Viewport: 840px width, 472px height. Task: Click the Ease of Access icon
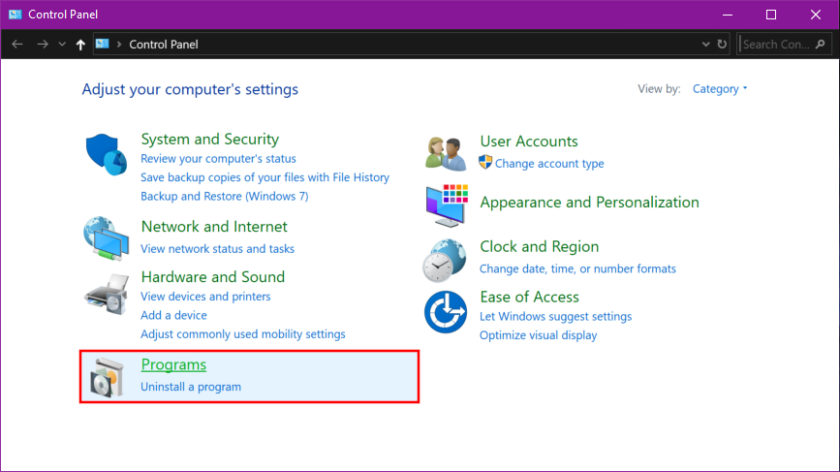click(x=445, y=311)
